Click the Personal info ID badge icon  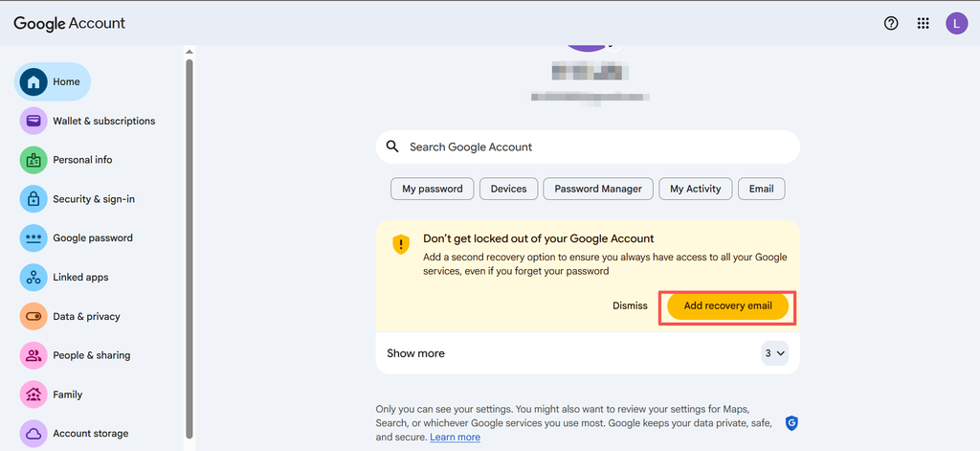(33, 160)
